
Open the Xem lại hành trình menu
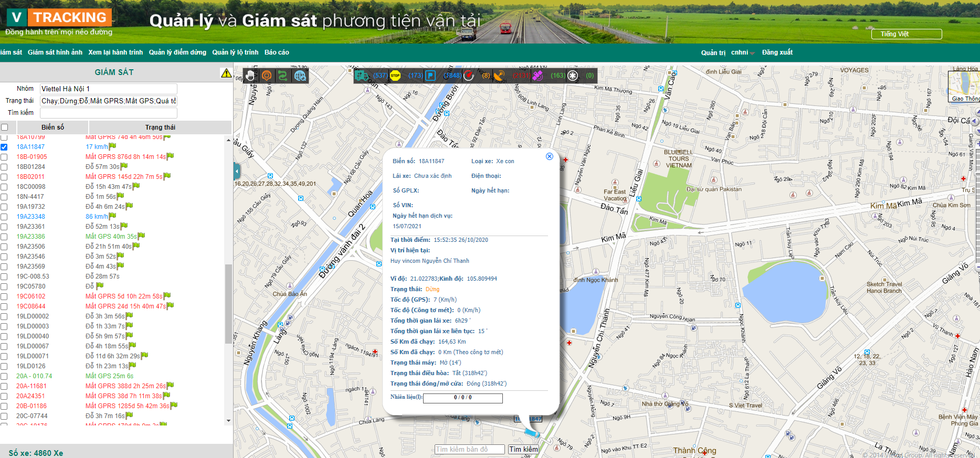point(115,52)
